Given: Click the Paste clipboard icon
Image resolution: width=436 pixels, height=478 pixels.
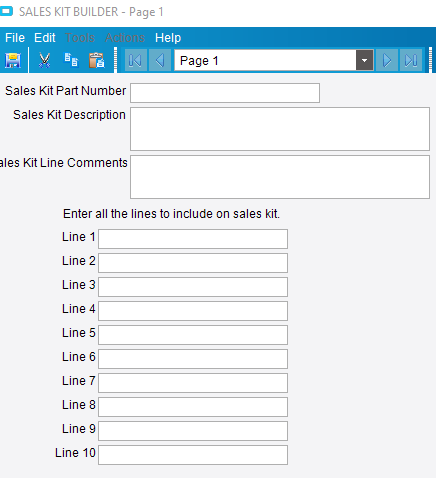Looking at the screenshot, I should point(97,60).
